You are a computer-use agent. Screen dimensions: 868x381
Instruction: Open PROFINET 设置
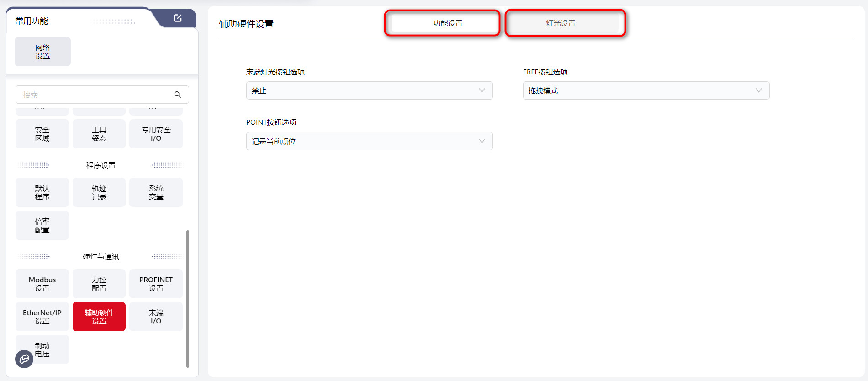(156, 284)
